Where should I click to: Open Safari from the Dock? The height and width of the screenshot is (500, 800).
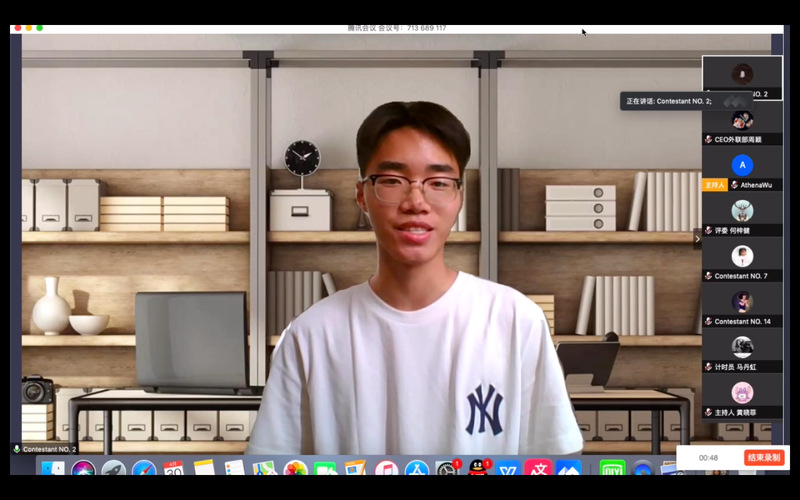144,468
